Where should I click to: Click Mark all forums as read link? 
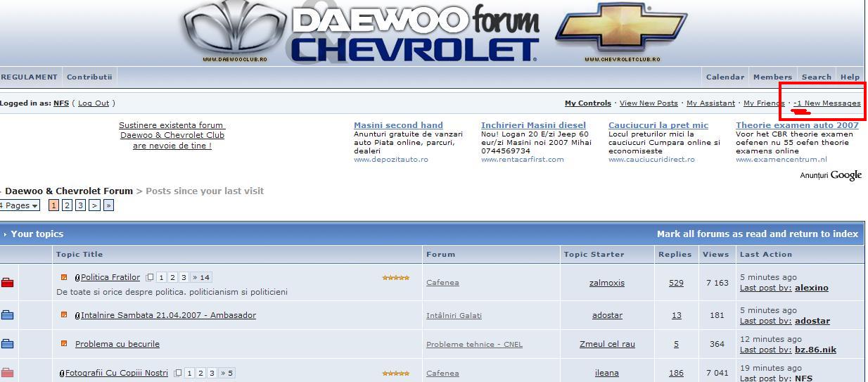click(757, 234)
